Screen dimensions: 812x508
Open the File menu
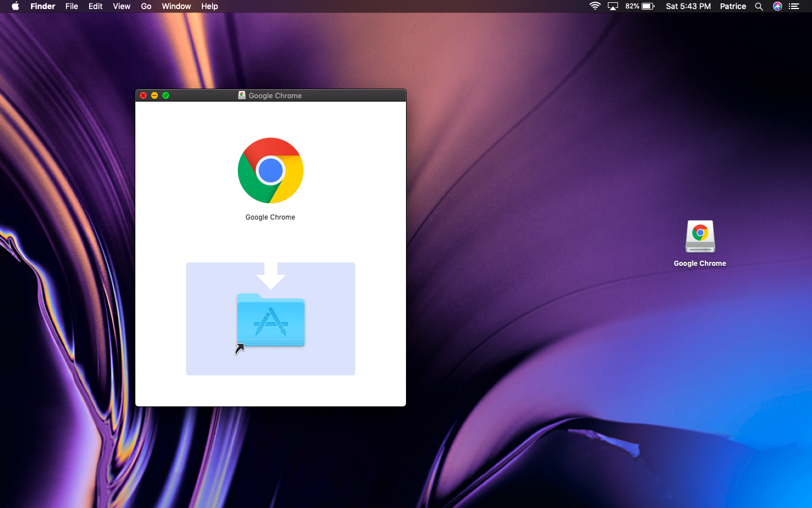click(x=72, y=6)
